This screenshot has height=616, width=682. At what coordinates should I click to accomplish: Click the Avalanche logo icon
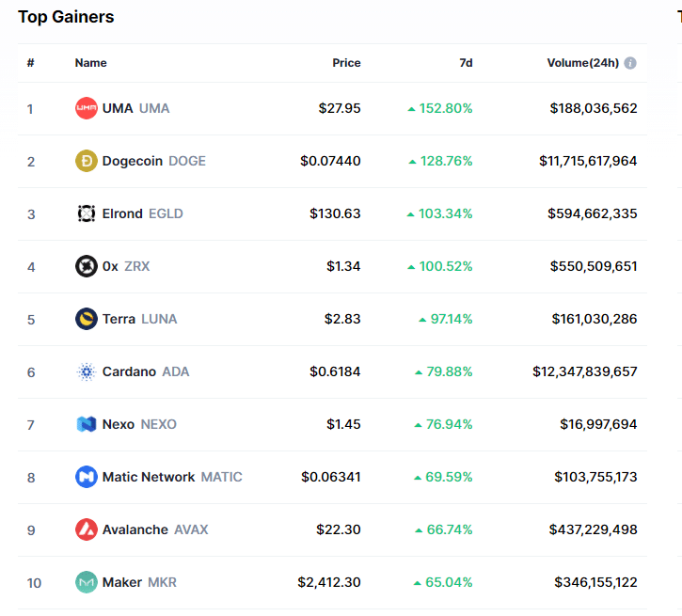pyautogui.click(x=86, y=529)
